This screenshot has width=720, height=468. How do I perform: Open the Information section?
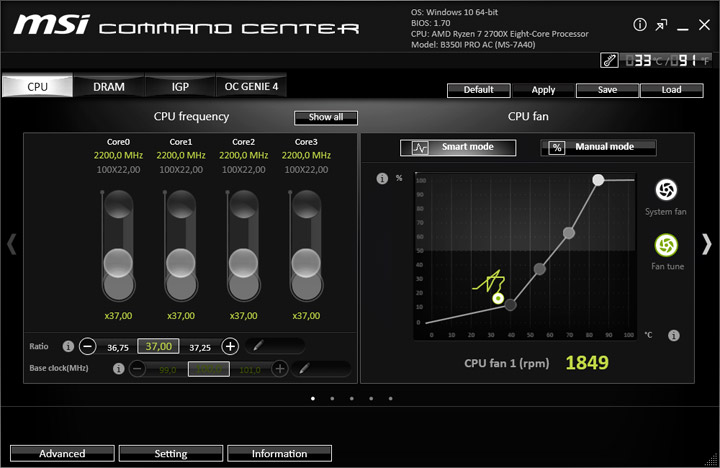(279, 453)
